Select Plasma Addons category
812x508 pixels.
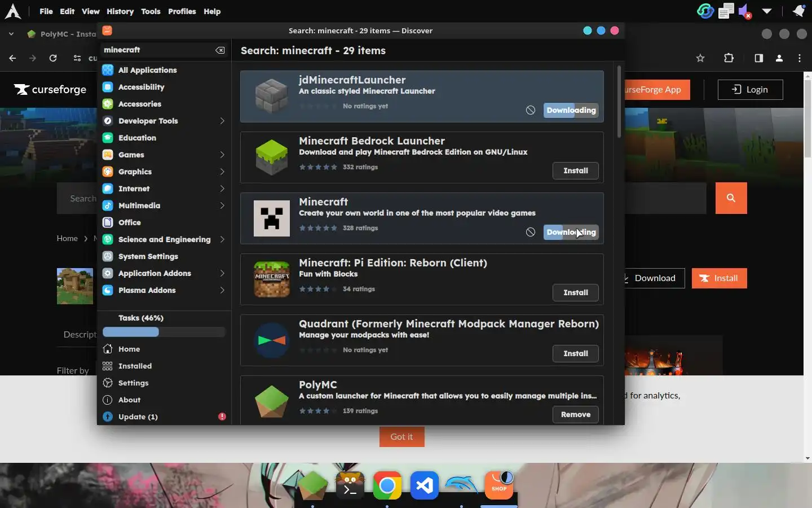(x=164, y=290)
